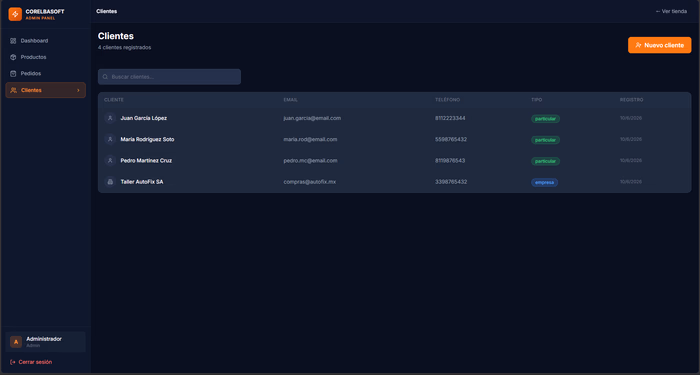Select the Productos box icon
700x375 pixels.
(x=13, y=57)
